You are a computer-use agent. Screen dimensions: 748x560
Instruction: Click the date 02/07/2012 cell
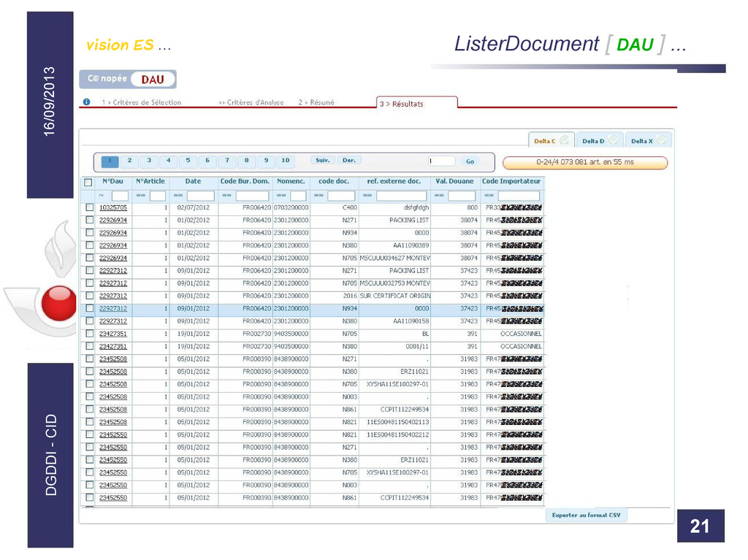pos(193,207)
